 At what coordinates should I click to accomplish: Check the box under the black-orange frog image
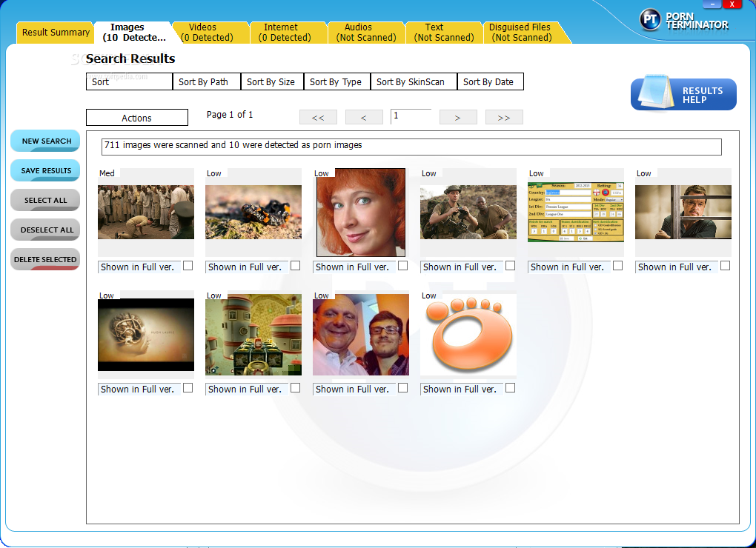click(x=296, y=266)
